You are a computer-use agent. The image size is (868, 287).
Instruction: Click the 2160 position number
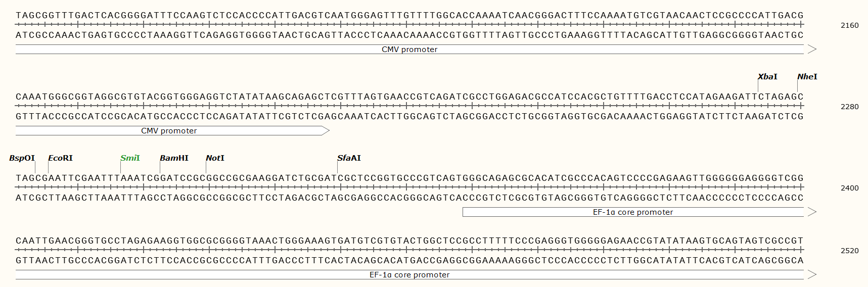point(849,25)
